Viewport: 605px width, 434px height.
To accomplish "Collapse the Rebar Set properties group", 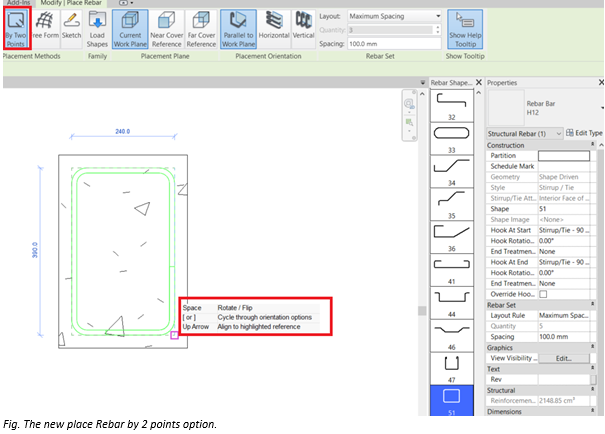I will [x=593, y=304].
